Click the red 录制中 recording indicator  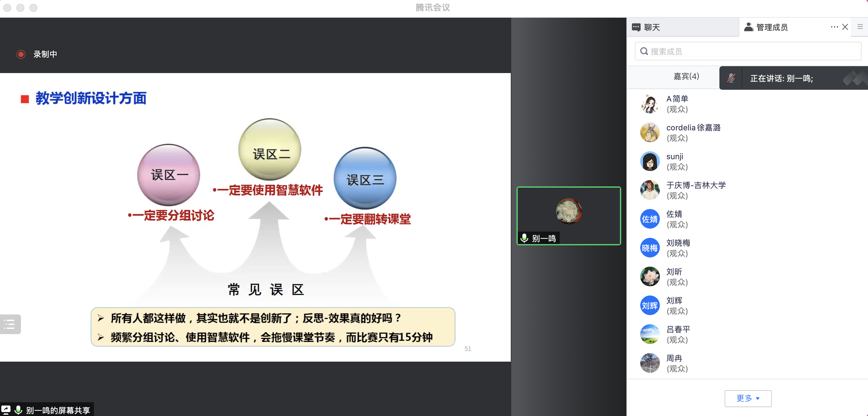pos(21,54)
